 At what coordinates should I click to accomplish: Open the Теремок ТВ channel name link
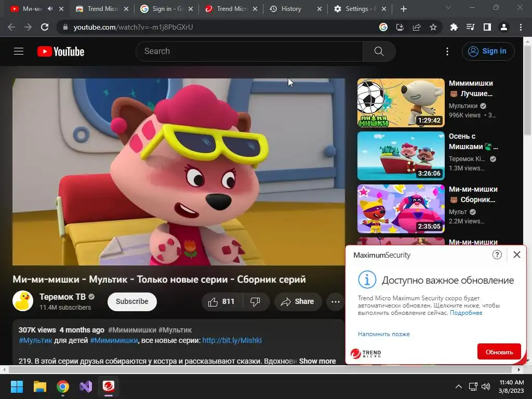[62, 297]
